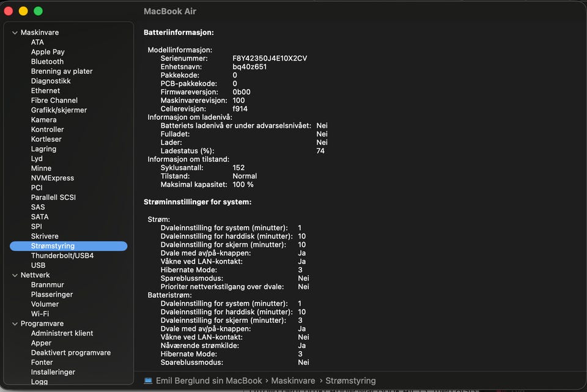Open Deaktivert programvare
The image size is (587, 392).
[x=71, y=353]
